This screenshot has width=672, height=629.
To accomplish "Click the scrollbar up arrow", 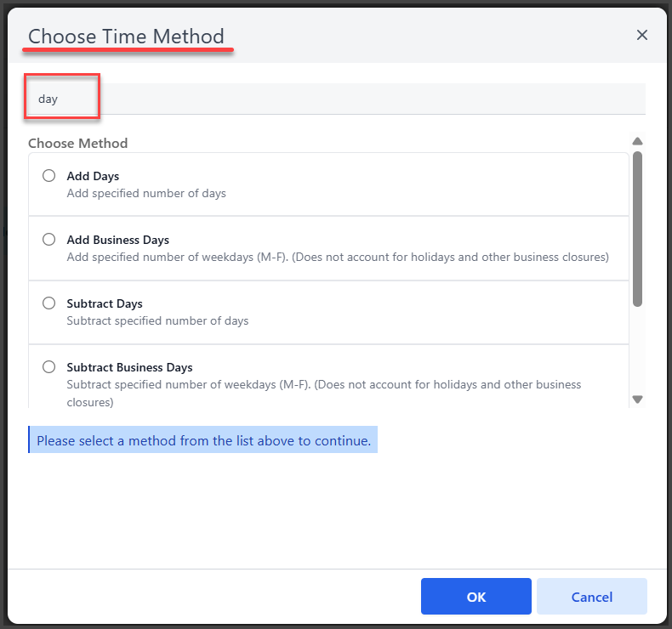I will click(637, 141).
